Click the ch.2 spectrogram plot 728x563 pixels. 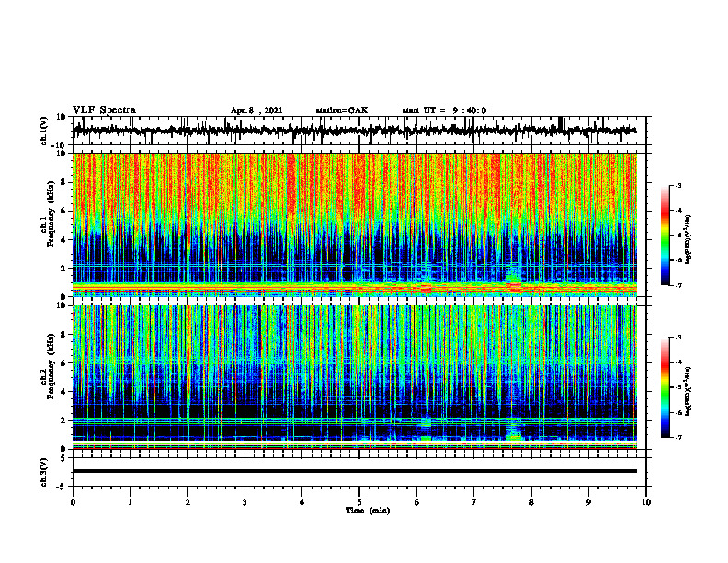[x=355, y=377]
